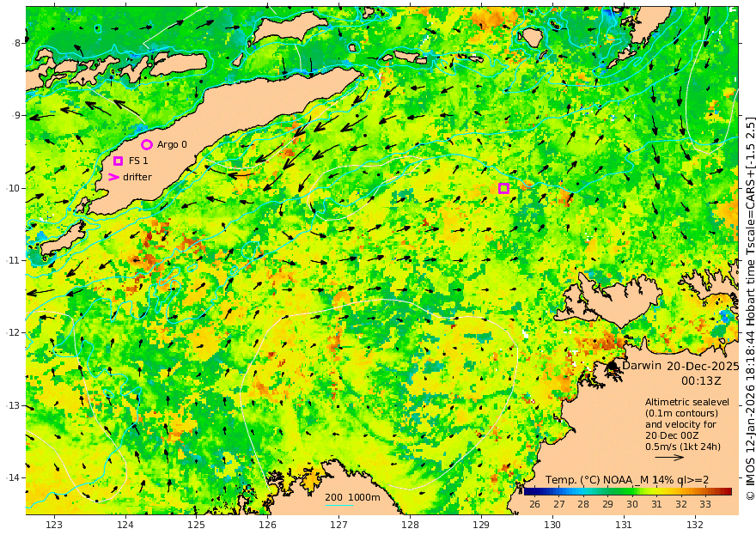This screenshot has height=541, width=756.
Task: Click the 'Darwin' city label
Action: [642, 365]
